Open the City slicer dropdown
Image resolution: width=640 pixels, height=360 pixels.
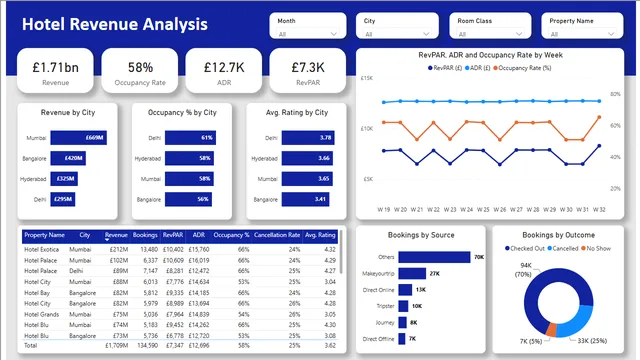[397, 34]
